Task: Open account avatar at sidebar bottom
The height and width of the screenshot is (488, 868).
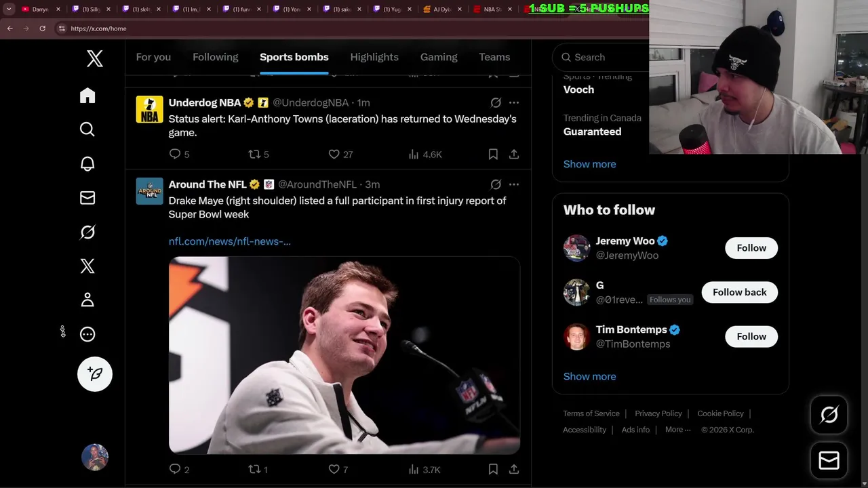Action: (x=95, y=457)
